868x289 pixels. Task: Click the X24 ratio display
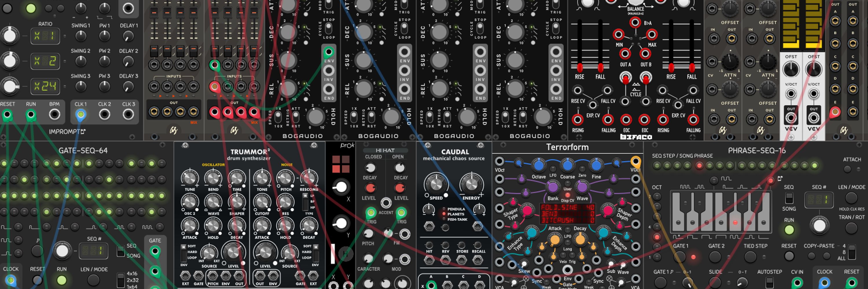click(45, 86)
